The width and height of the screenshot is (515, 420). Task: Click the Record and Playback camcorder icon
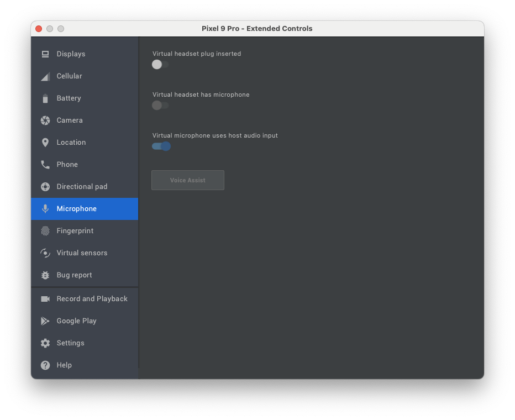45,299
